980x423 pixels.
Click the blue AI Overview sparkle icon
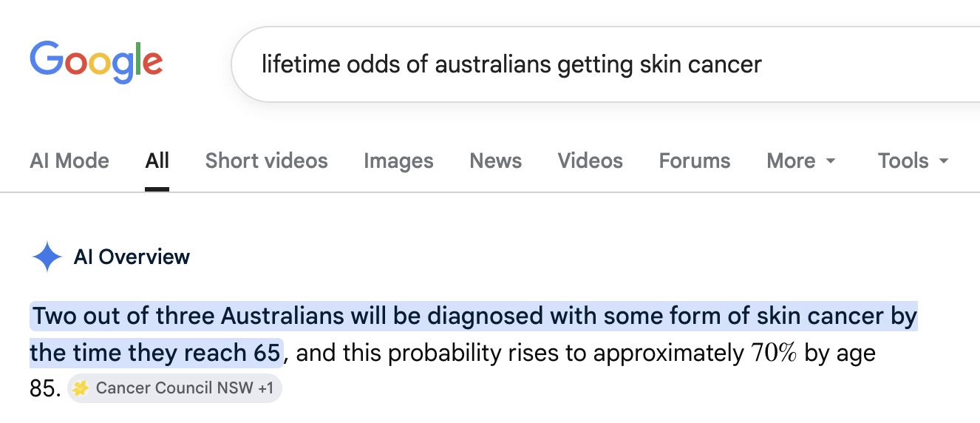point(47,257)
